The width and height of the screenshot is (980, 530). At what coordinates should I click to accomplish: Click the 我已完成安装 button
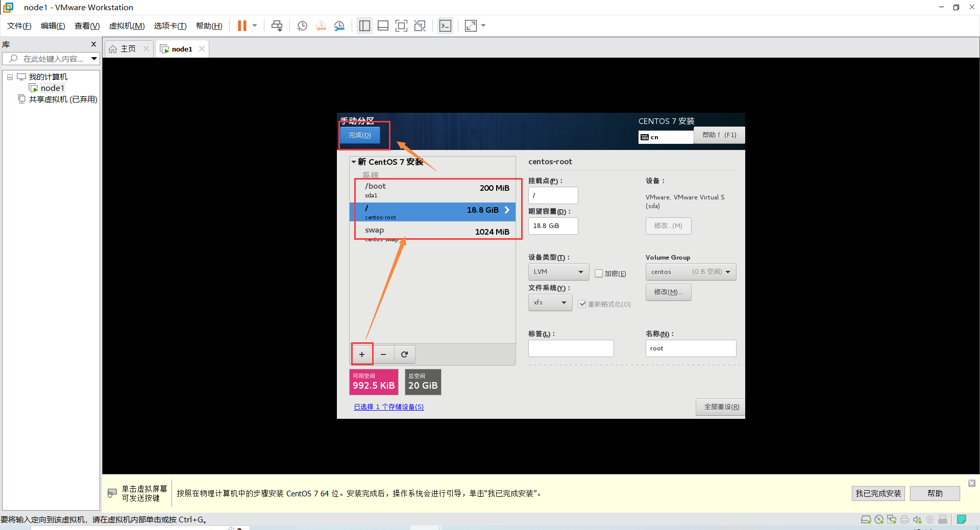(x=878, y=494)
